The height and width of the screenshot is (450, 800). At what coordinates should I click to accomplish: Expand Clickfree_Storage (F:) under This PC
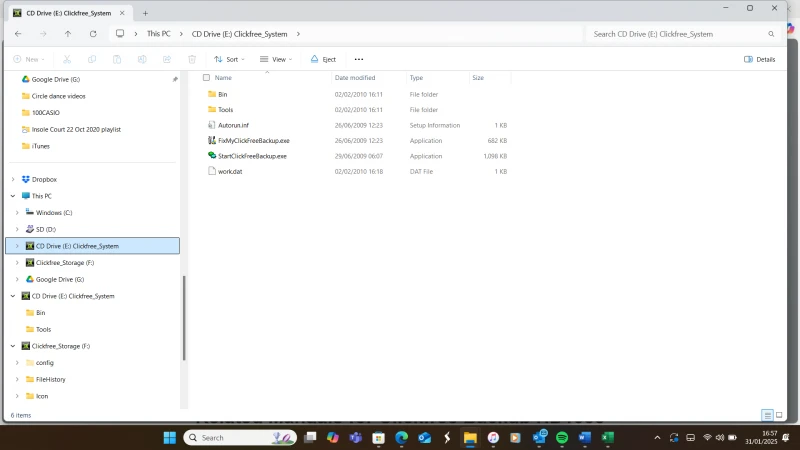17,263
